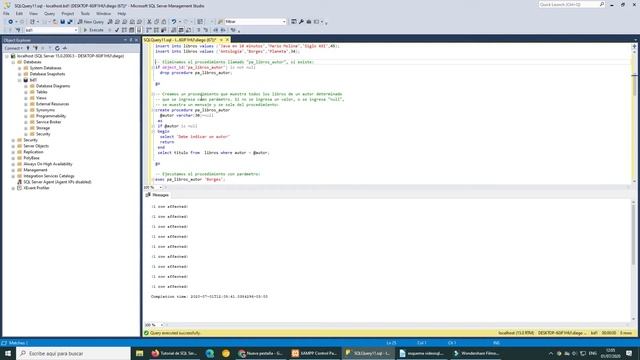640x360 pixels.
Task: Open the Find combo box in toolbar
Action: click(x=255, y=22)
